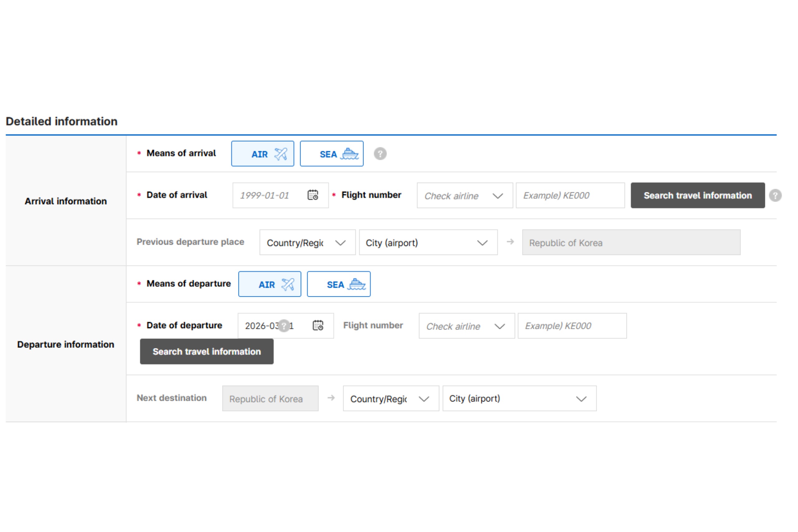Open the departure date calendar picker icon
This screenshot has width=798, height=532.
pos(318,325)
